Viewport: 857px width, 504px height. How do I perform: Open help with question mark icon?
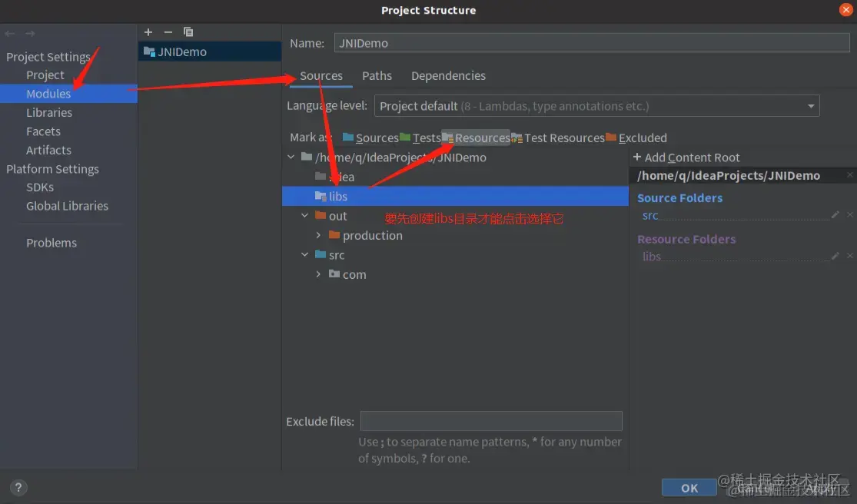[x=18, y=487]
